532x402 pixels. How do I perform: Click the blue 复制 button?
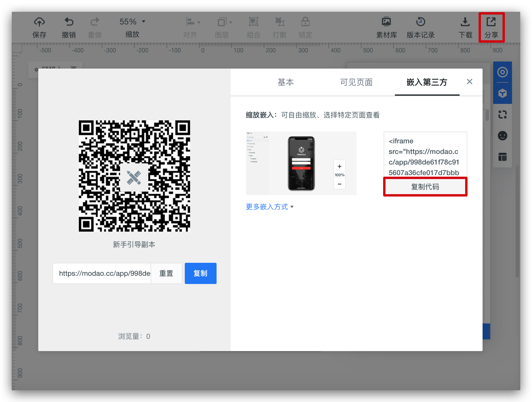coord(201,273)
